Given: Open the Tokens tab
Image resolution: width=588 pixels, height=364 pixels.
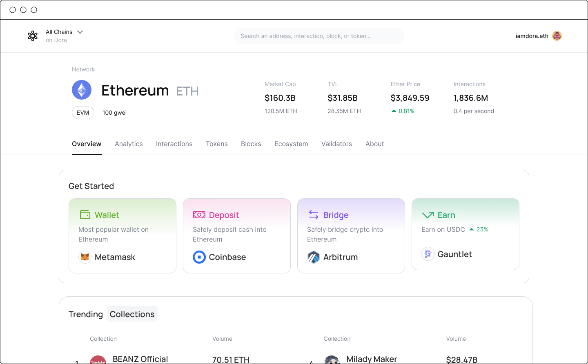Looking at the screenshot, I should [217, 144].
